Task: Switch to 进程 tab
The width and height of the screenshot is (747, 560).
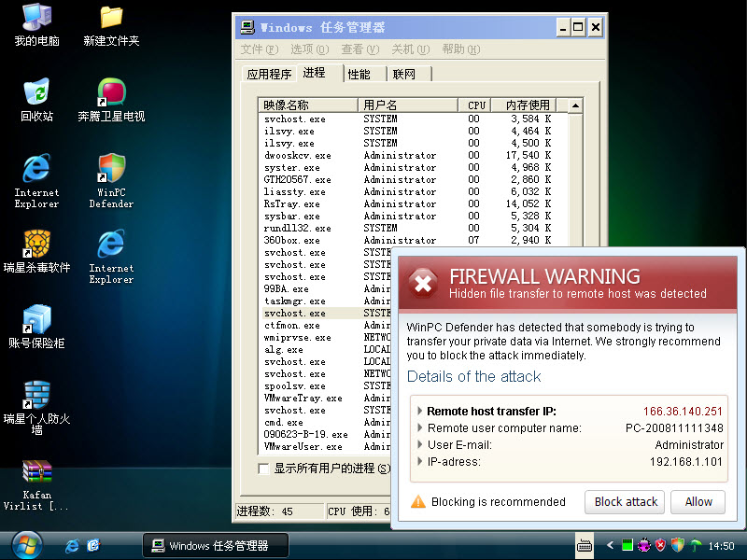Action: click(320, 73)
